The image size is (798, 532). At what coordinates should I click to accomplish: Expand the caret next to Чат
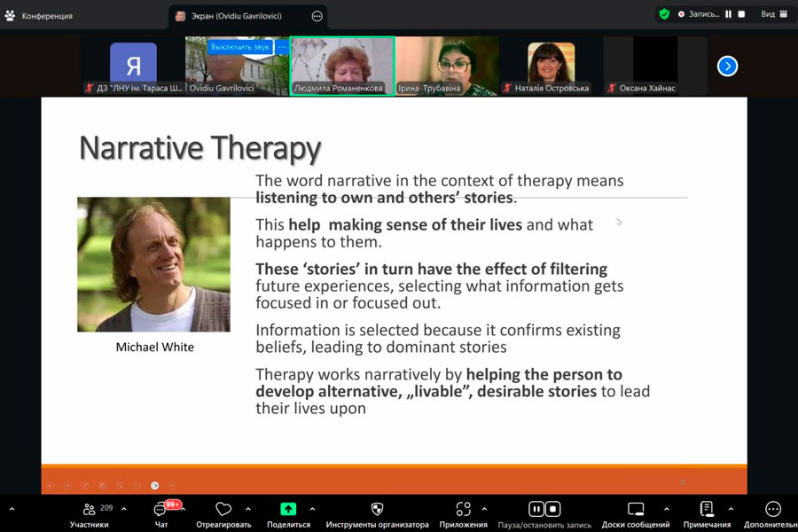tap(184, 509)
